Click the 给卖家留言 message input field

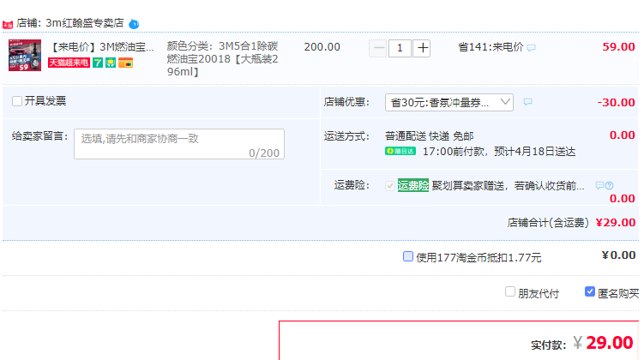click(x=178, y=144)
